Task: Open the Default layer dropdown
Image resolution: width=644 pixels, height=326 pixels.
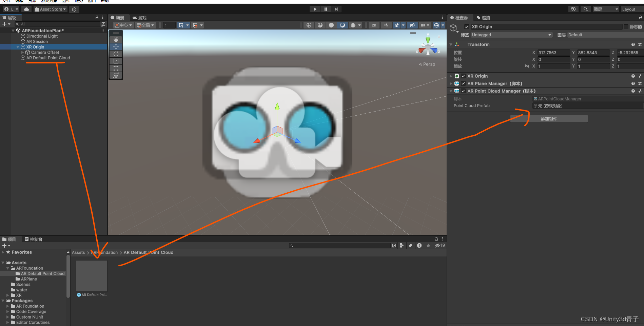Action: tap(605, 35)
